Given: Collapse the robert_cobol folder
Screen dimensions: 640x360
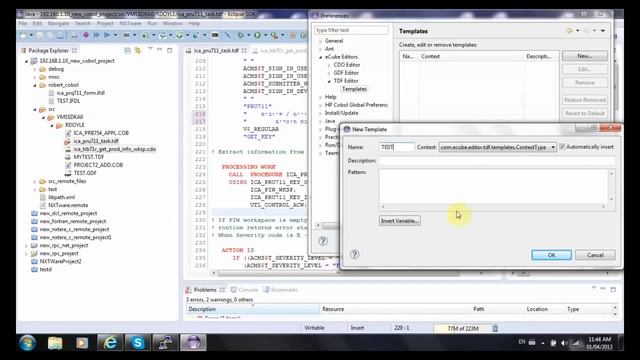Looking at the screenshot, I should (x=35, y=85).
